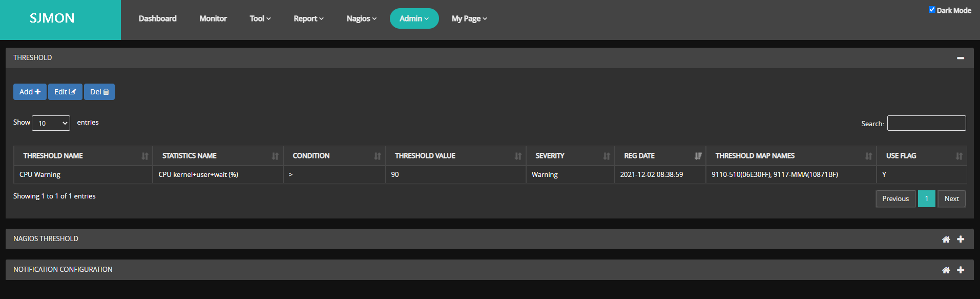Go to the Dashboard page
This screenshot has height=299, width=980.
point(157,18)
